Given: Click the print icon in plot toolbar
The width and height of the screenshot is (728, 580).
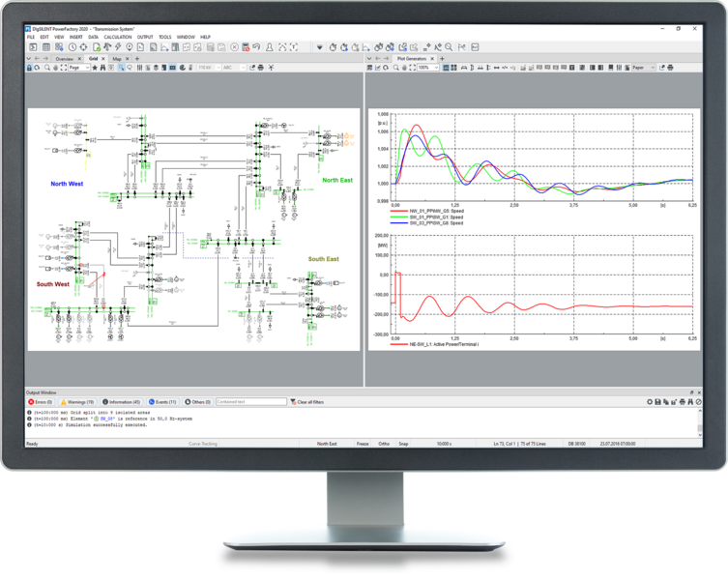Looking at the screenshot, I should coord(670,68).
